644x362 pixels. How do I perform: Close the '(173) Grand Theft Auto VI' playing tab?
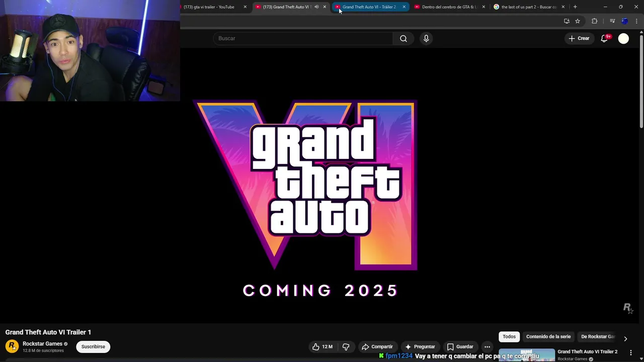tap(325, 7)
